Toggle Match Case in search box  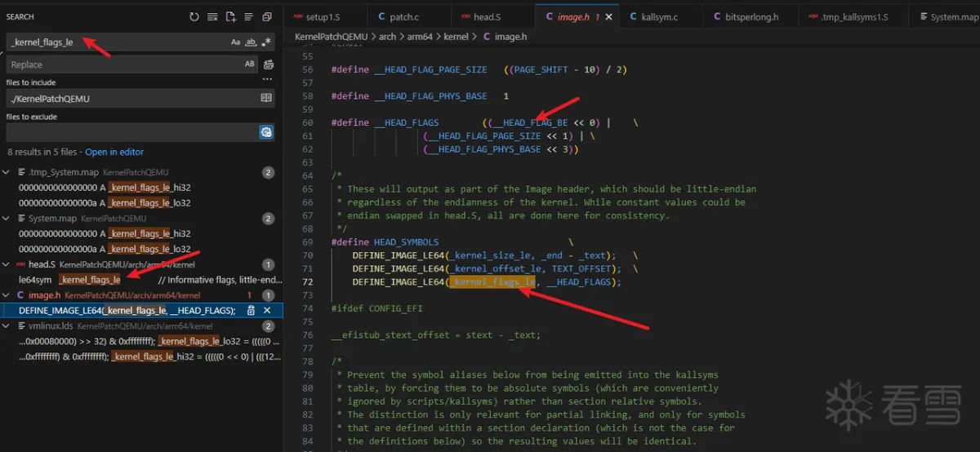235,42
